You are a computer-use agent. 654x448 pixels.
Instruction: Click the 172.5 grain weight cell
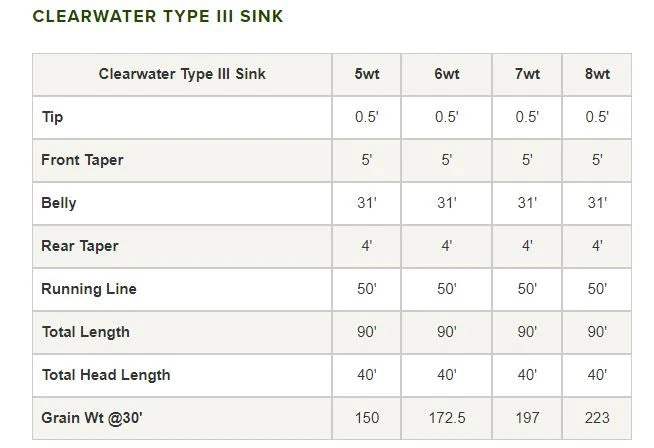pyautogui.click(x=446, y=418)
